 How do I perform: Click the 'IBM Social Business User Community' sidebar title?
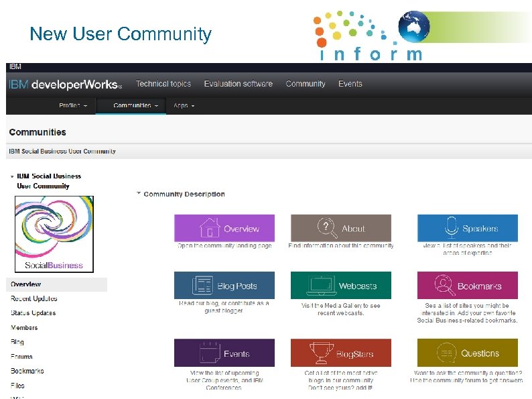click(49, 181)
